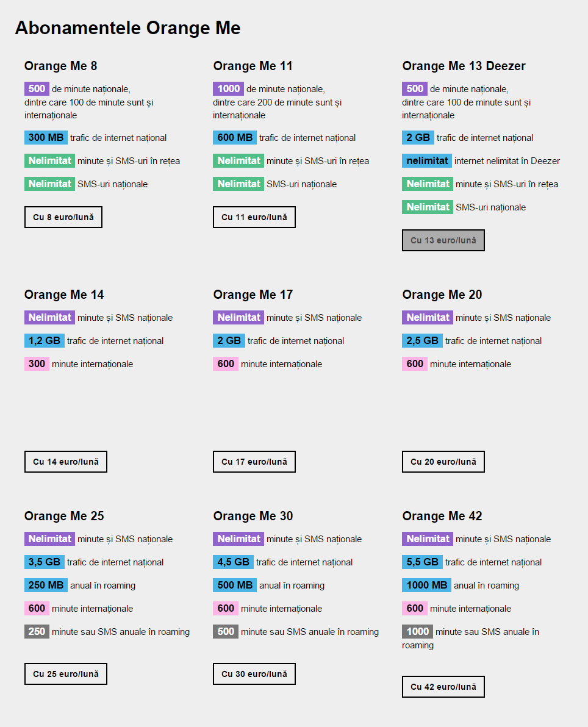Click the "Abonamentele Orange Me" page heading
This screenshot has width=588, height=727.
pos(127,28)
